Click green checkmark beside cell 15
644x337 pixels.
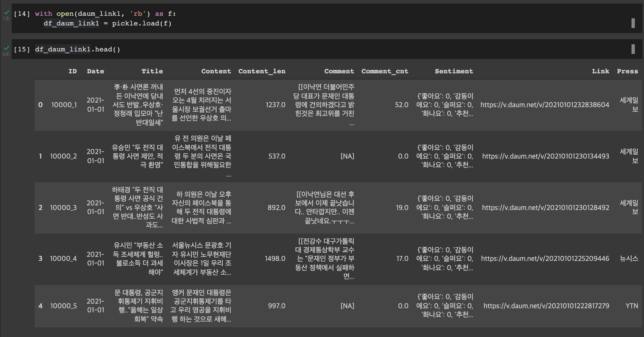point(7,48)
